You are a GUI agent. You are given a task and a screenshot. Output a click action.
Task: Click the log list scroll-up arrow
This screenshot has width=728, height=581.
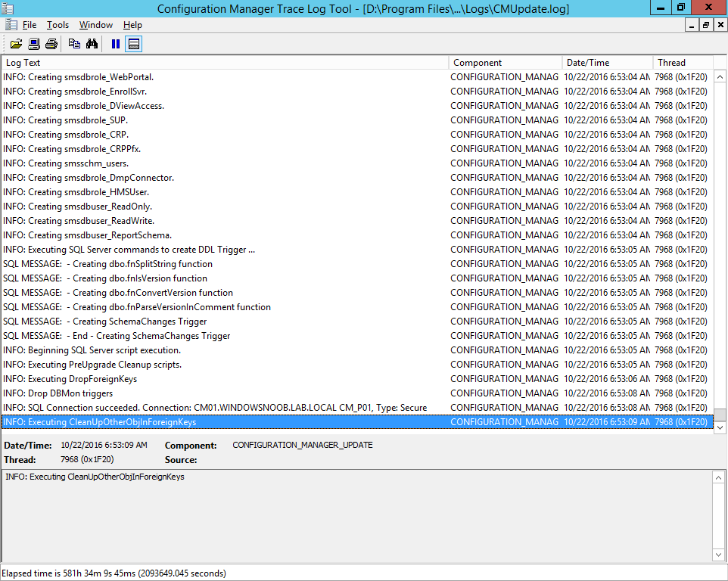click(x=720, y=77)
